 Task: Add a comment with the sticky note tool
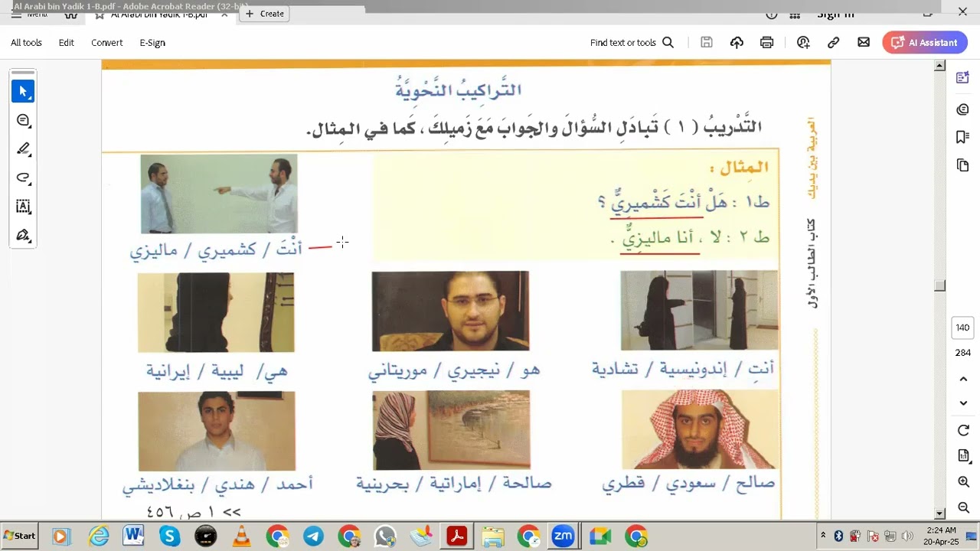coord(23,120)
